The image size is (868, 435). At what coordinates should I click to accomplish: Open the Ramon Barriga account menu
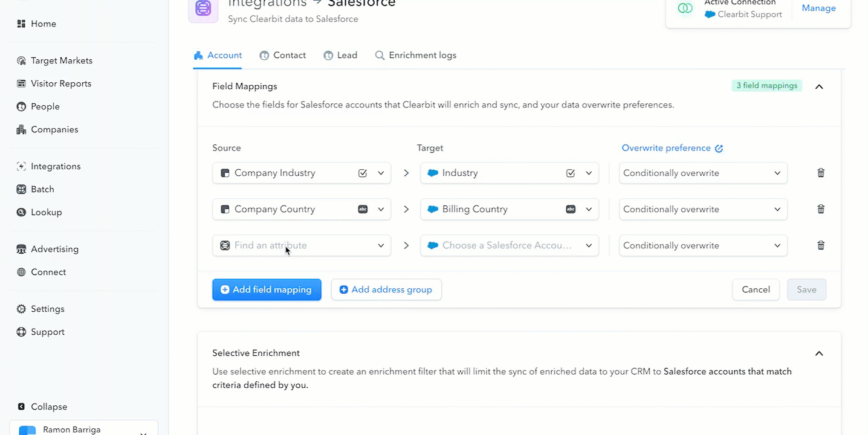pyautogui.click(x=83, y=429)
